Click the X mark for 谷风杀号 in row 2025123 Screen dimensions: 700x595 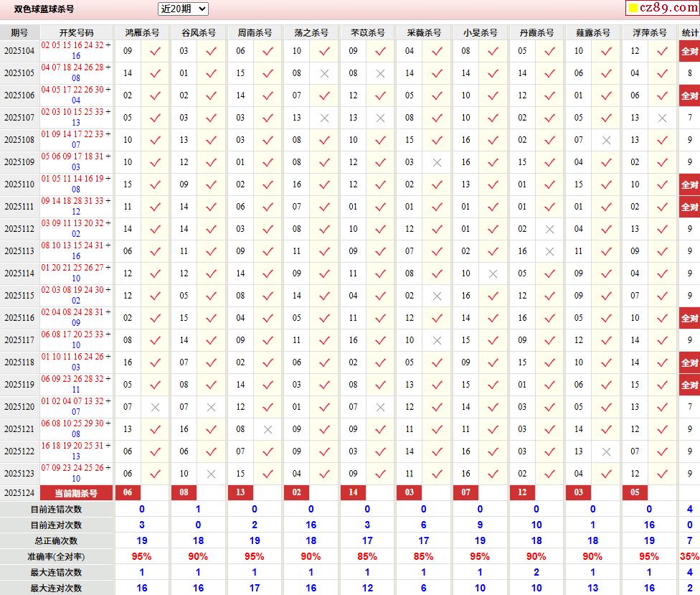coord(211,474)
